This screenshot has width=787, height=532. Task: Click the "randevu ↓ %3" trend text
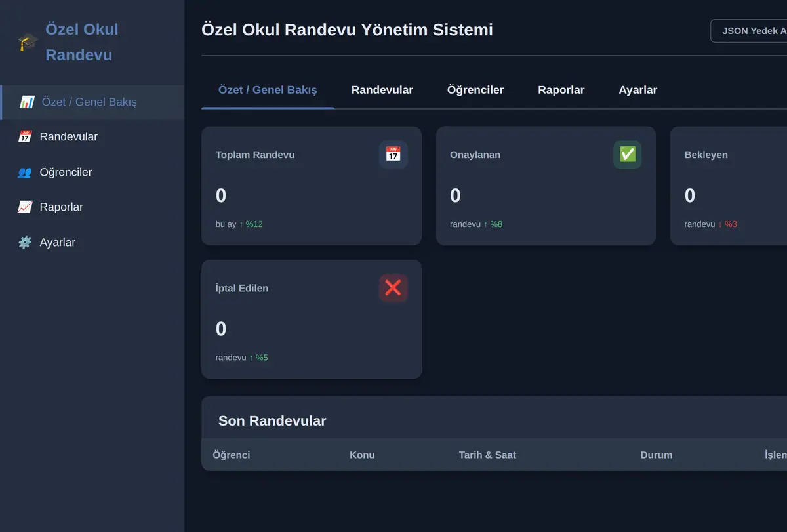pos(711,224)
